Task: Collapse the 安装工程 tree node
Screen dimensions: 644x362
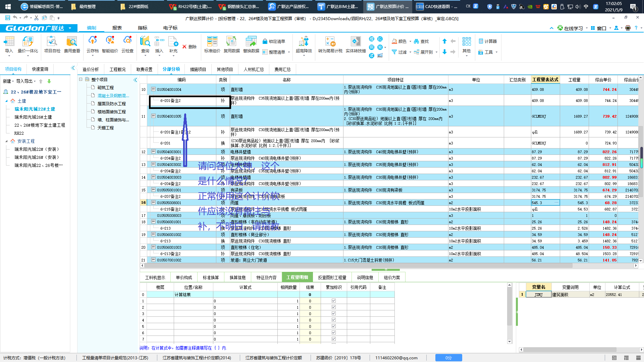Action: [x=6, y=141]
